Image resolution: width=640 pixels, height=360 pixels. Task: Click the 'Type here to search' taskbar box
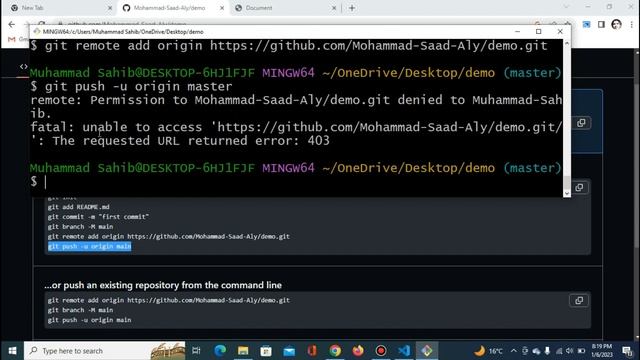click(x=104, y=351)
